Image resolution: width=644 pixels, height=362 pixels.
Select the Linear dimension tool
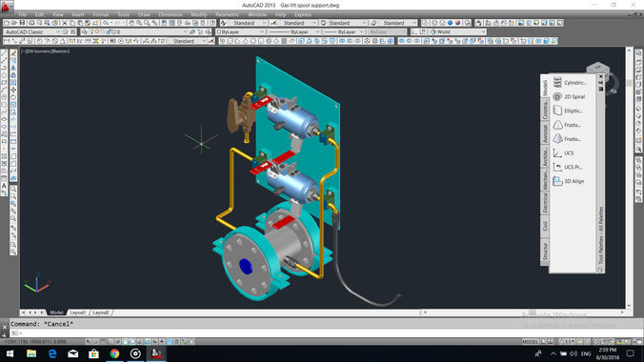pos(7,41)
